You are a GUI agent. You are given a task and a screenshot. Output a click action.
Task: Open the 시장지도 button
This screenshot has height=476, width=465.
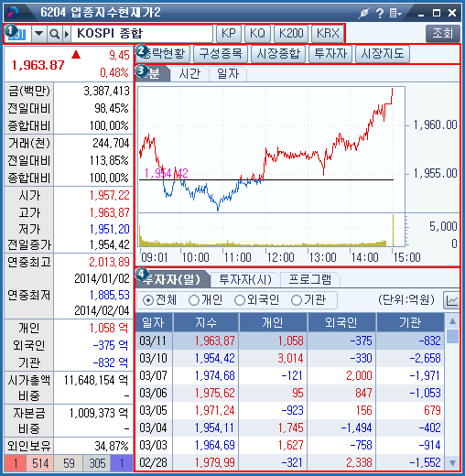pyautogui.click(x=383, y=54)
